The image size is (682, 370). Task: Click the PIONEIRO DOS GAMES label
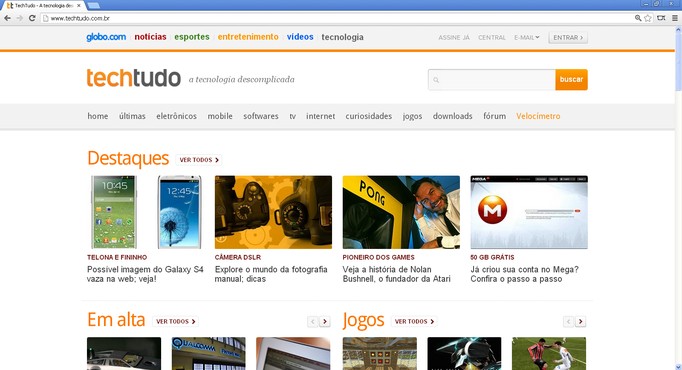point(378,257)
